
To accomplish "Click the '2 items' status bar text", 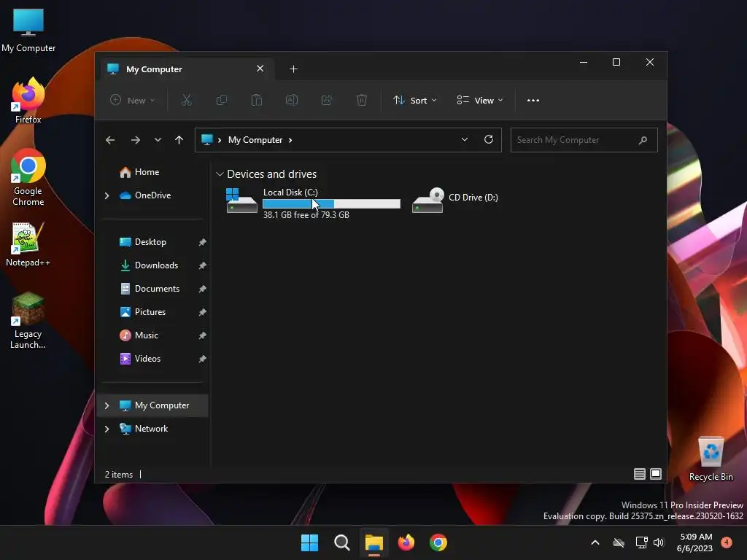I will 119,474.
